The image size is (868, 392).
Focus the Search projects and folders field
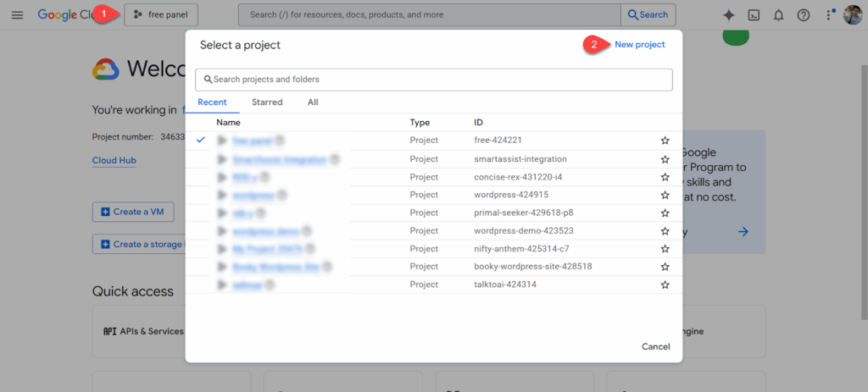434,80
